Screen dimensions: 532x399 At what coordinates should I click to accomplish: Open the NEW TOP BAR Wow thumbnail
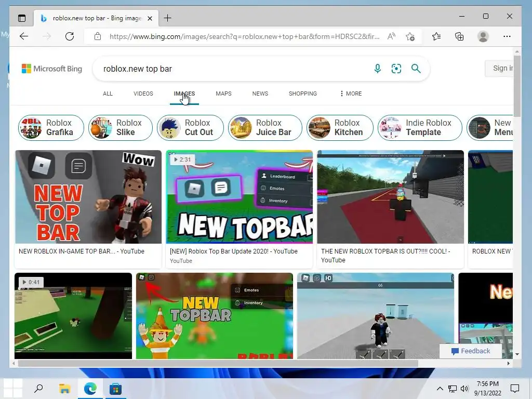tap(88, 197)
